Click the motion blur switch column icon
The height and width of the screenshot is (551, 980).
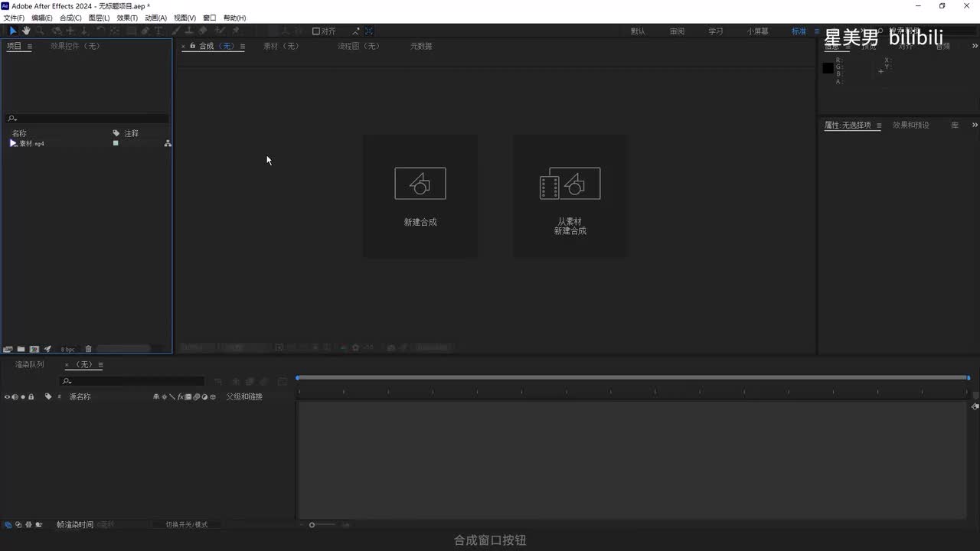click(x=196, y=396)
